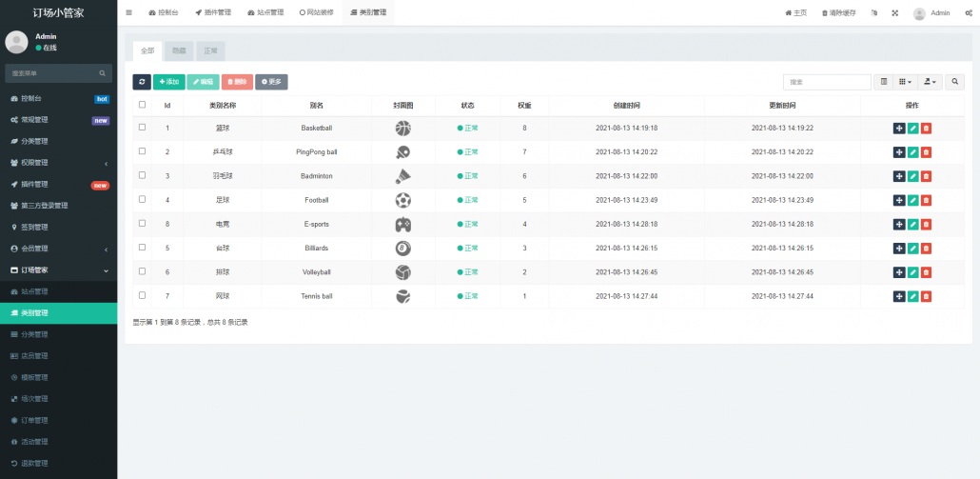Click the drag handle icon in the Badminton row
Image resolution: width=980 pixels, height=479 pixels.
(x=899, y=176)
